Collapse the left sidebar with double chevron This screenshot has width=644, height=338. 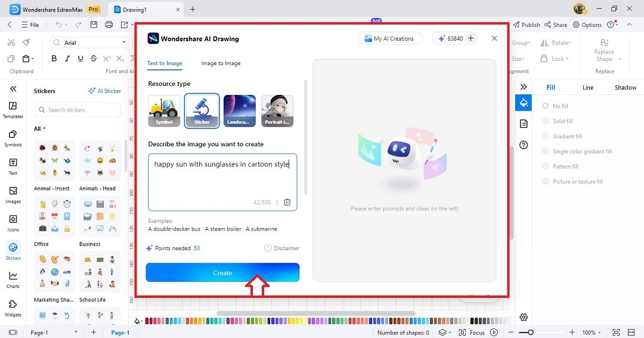[x=13, y=88]
